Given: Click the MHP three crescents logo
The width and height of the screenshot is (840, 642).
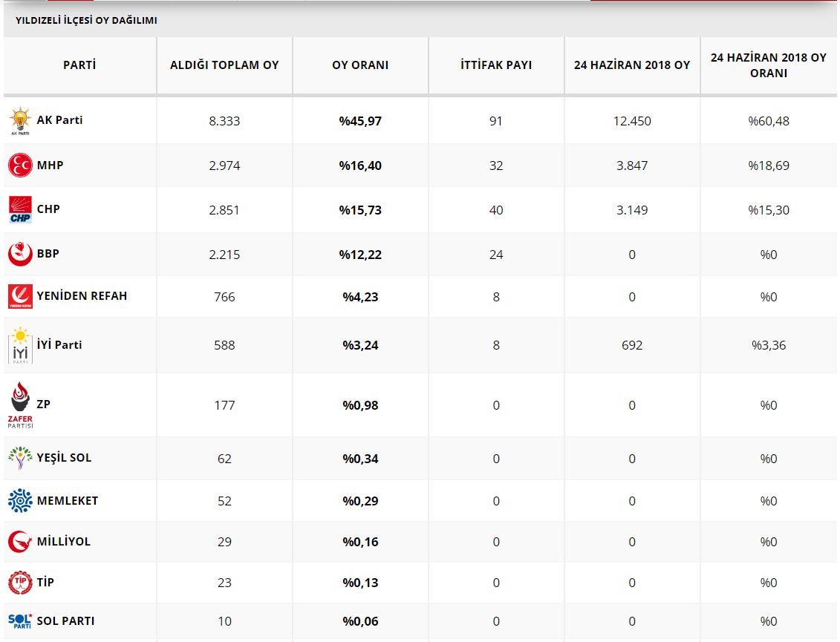Looking at the screenshot, I should (x=20, y=165).
